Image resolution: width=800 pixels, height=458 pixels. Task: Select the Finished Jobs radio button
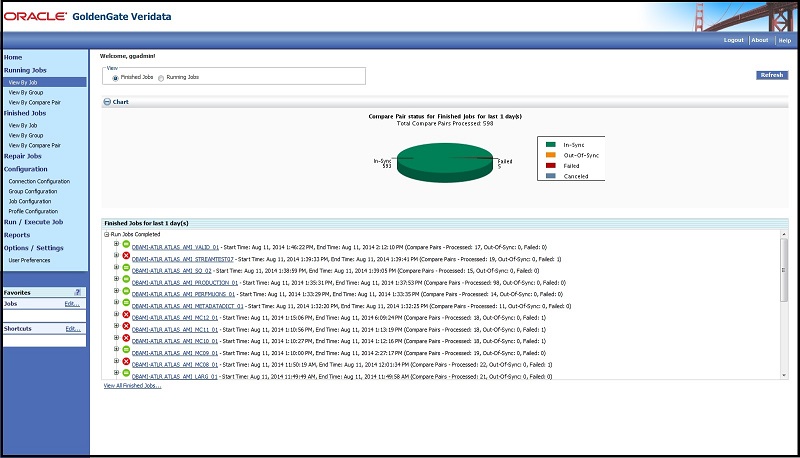pos(115,78)
